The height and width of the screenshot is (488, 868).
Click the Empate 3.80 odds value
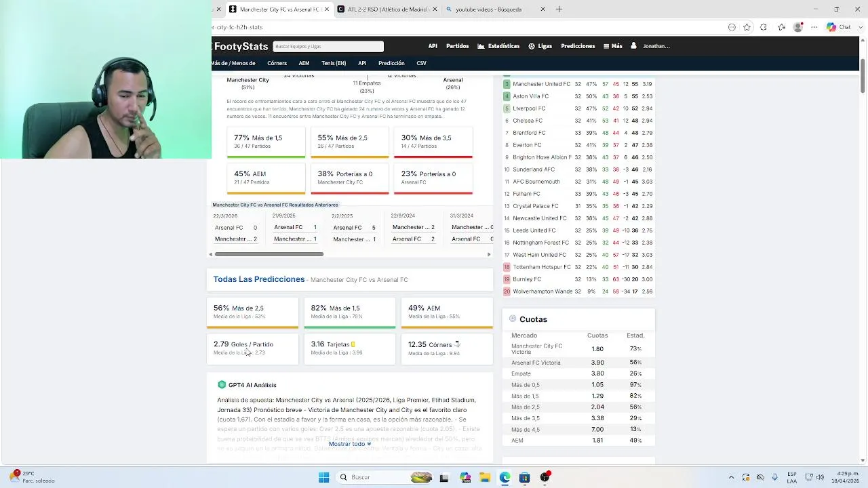tap(597, 373)
